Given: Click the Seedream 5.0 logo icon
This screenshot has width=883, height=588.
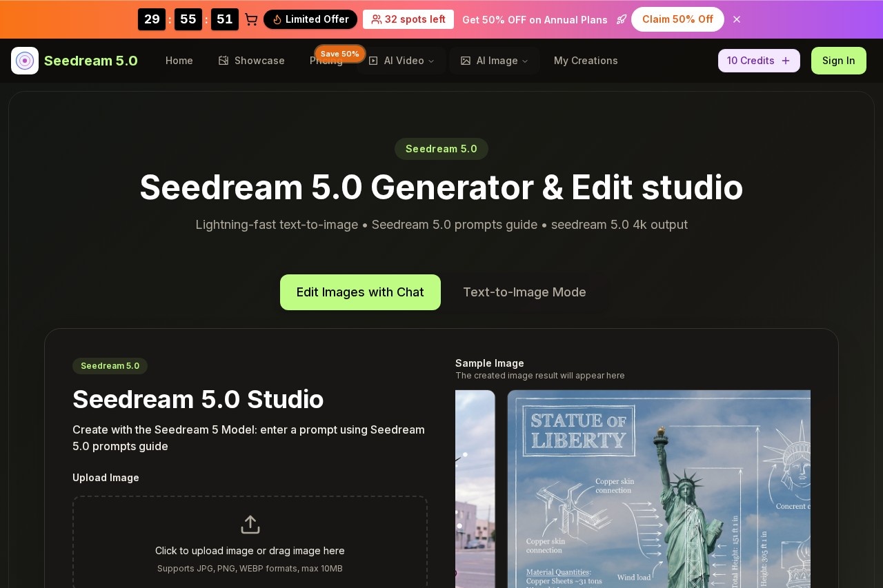Looking at the screenshot, I should [x=25, y=61].
